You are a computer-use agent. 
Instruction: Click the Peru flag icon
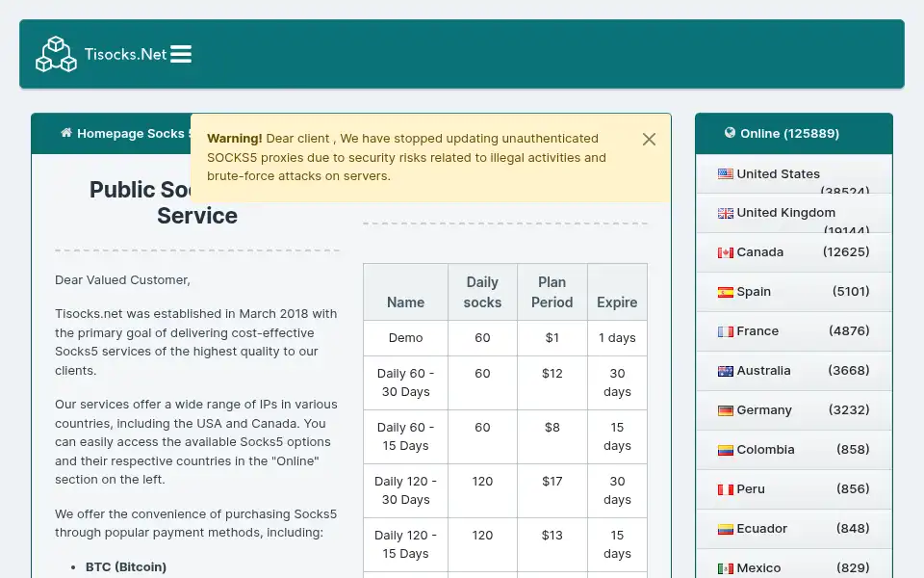pos(726,489)
